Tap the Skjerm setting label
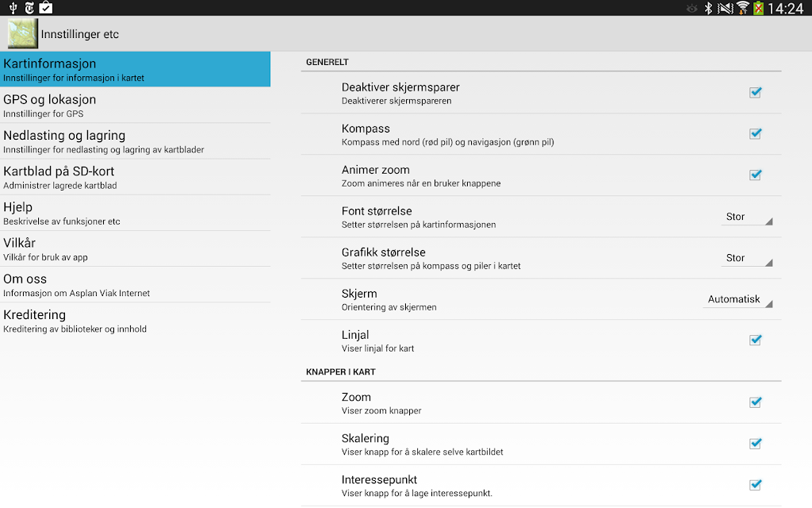 pyautogui.click(x=359, y=294)
